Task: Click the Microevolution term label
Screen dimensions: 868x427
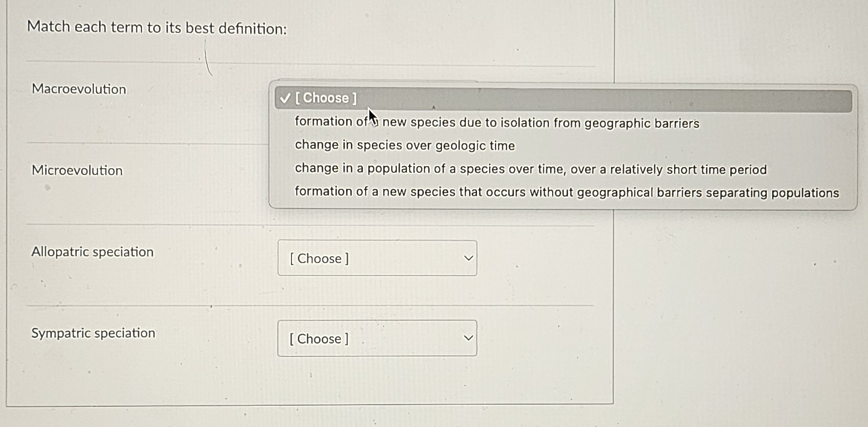Action: pos(76,170)
